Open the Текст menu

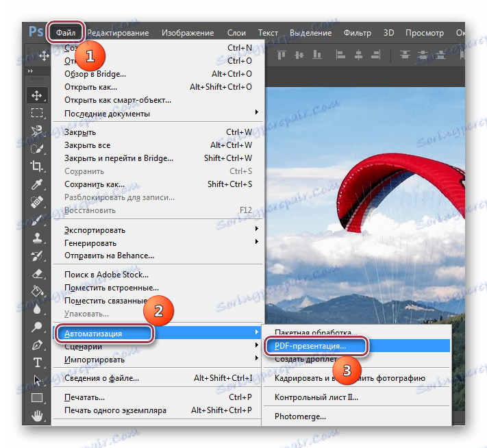click(x=268, y=33)
